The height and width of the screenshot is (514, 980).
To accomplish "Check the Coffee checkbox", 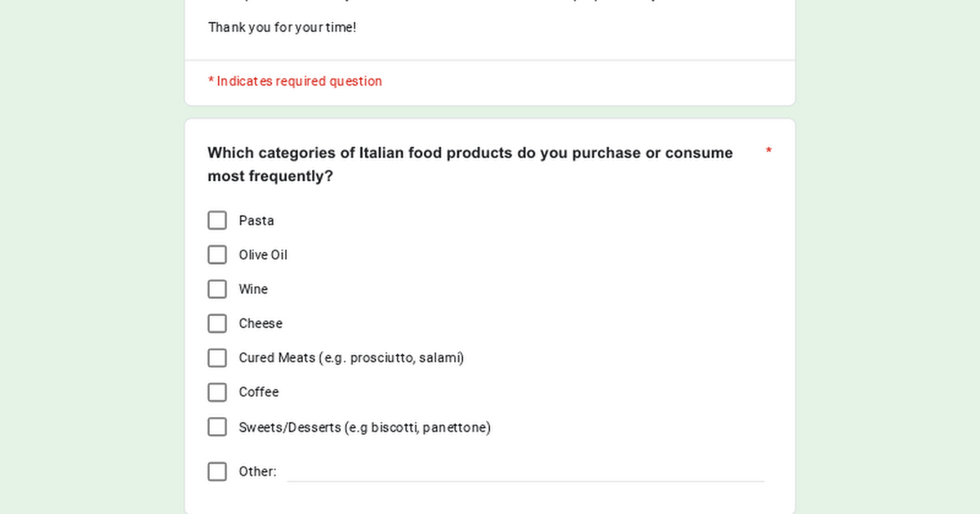I will coord(217,392).
